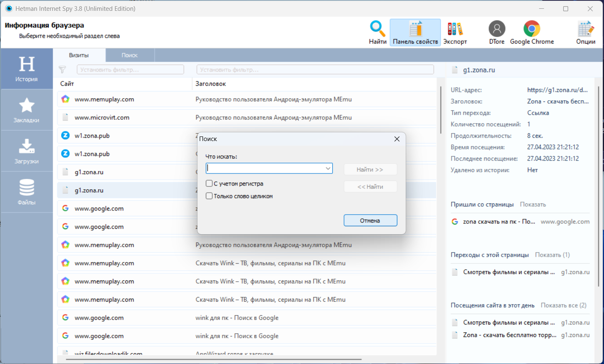The height and width of the screenshot is (364, 604).
Task: Toggle the Панель свойств toolbar button
Action: click(x=415, y=32)
